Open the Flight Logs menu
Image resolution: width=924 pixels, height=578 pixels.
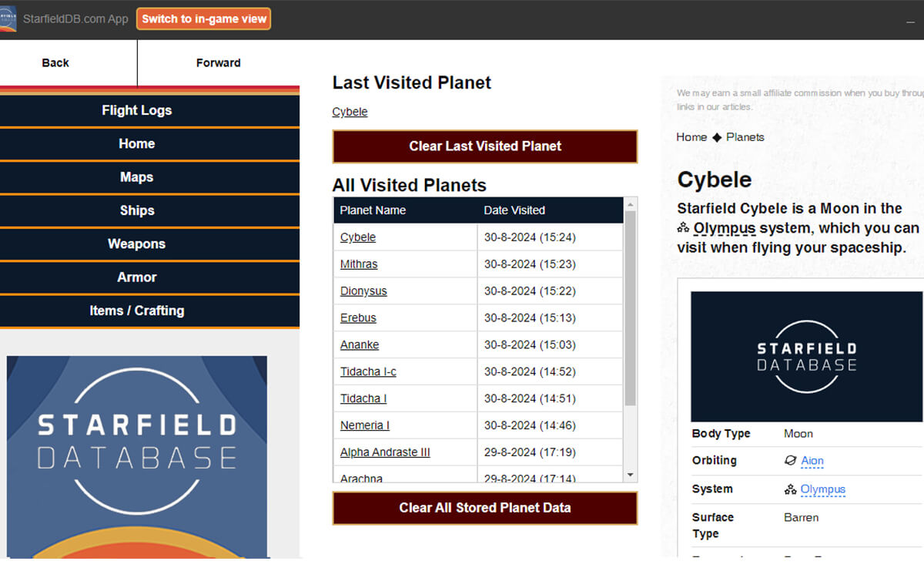point(137,110)
